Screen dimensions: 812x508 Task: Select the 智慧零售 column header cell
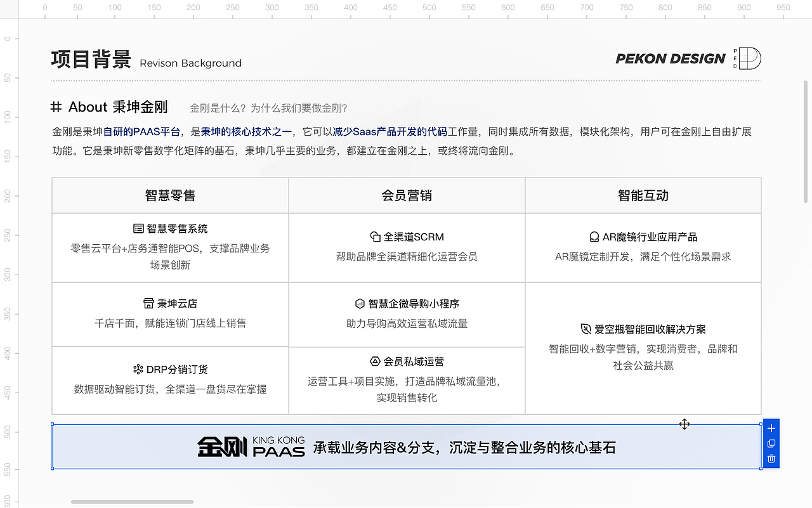pos(169,195)
